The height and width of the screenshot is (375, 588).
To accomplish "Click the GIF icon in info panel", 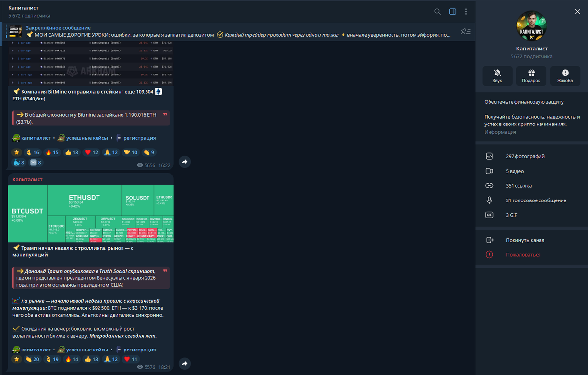I will point(489,215).
